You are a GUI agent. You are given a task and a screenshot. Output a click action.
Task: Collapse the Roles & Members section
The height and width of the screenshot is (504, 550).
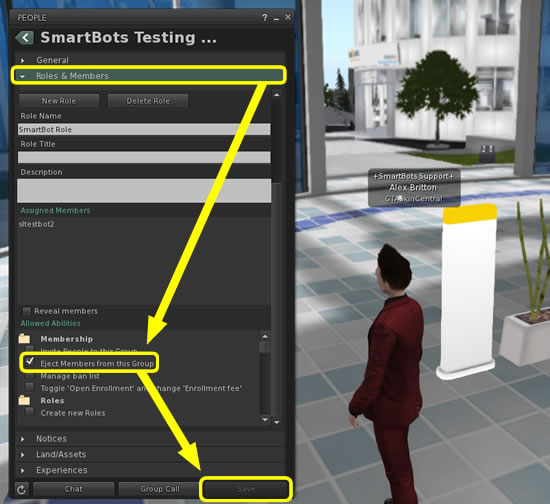149,75
